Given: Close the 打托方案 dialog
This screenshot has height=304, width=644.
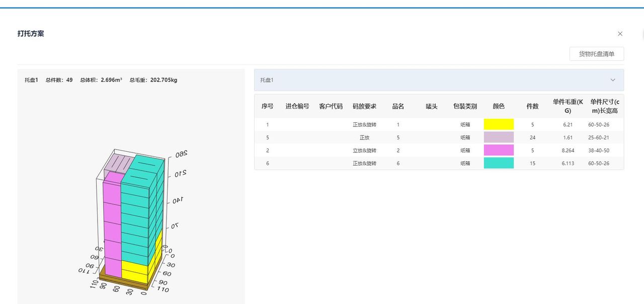Looking at the screenshot, I should (620, 34).
